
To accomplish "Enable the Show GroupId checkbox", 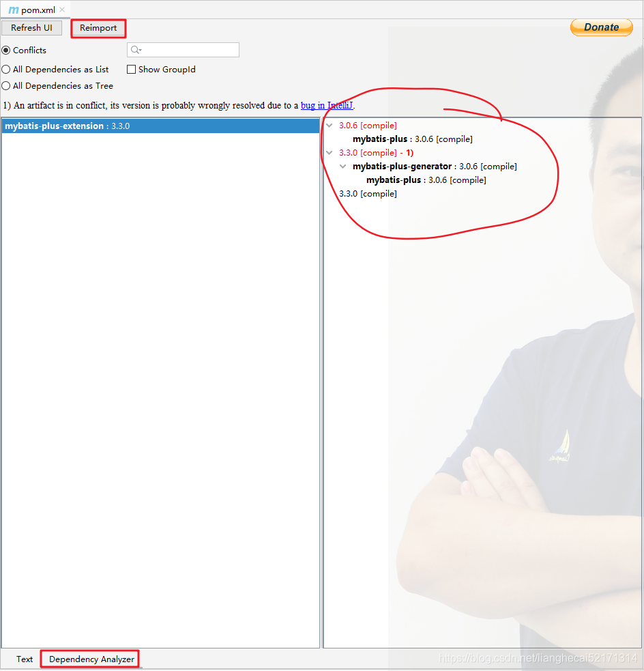I will pyautogui.click(x=131, y=70).
